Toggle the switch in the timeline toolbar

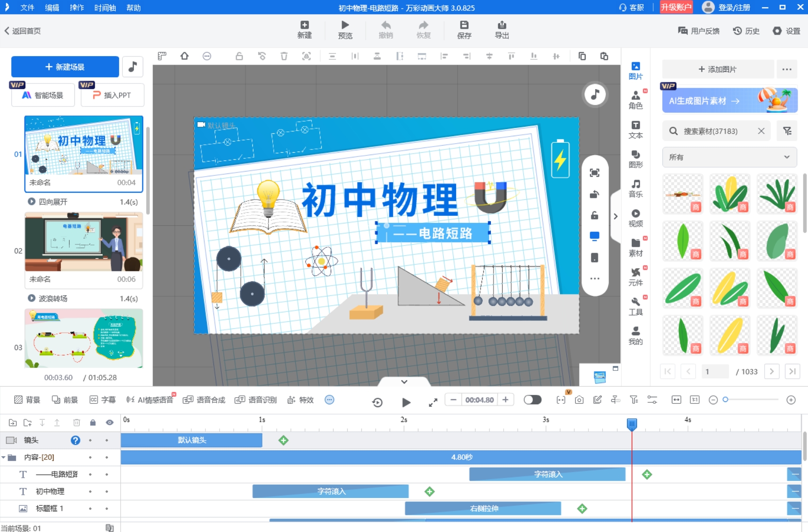532,399
